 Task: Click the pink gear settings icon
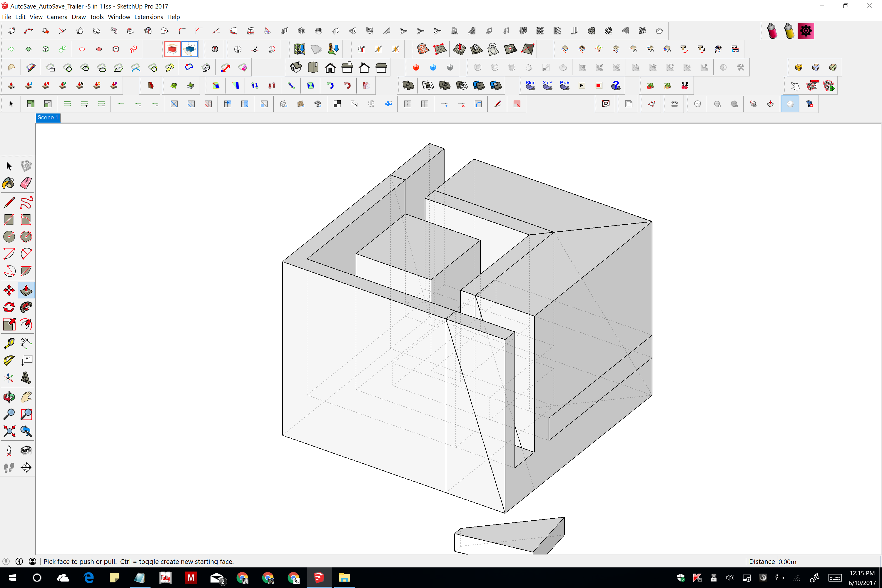806,31
